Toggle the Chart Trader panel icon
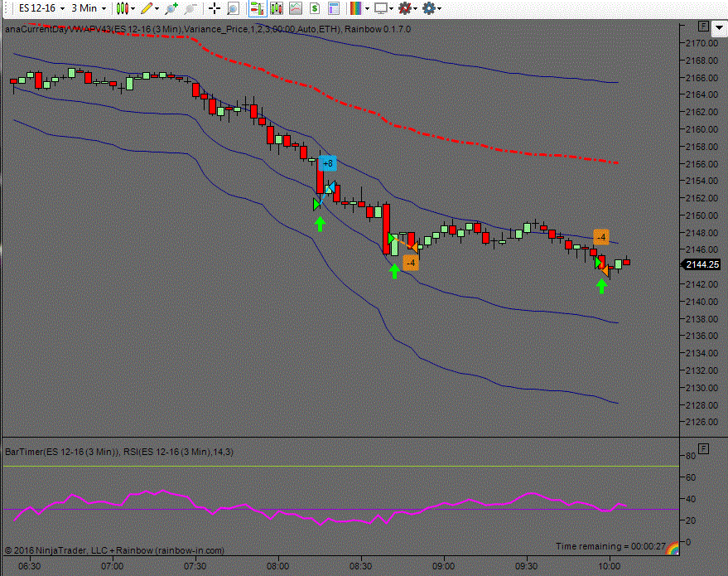 tap(257, 8)
